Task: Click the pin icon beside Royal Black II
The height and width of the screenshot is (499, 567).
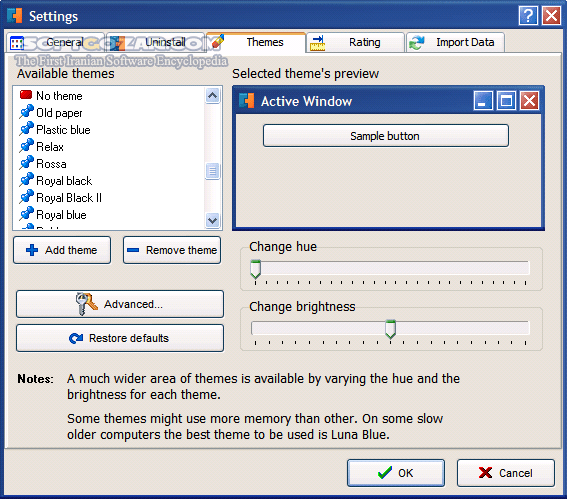Action: 26,197
